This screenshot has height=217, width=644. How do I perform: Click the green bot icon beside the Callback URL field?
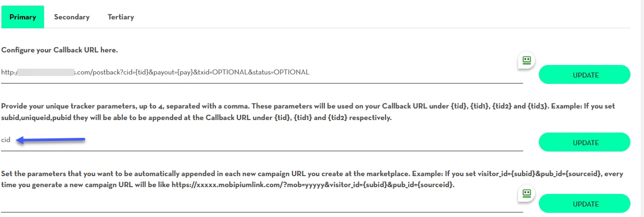point(527,60)
